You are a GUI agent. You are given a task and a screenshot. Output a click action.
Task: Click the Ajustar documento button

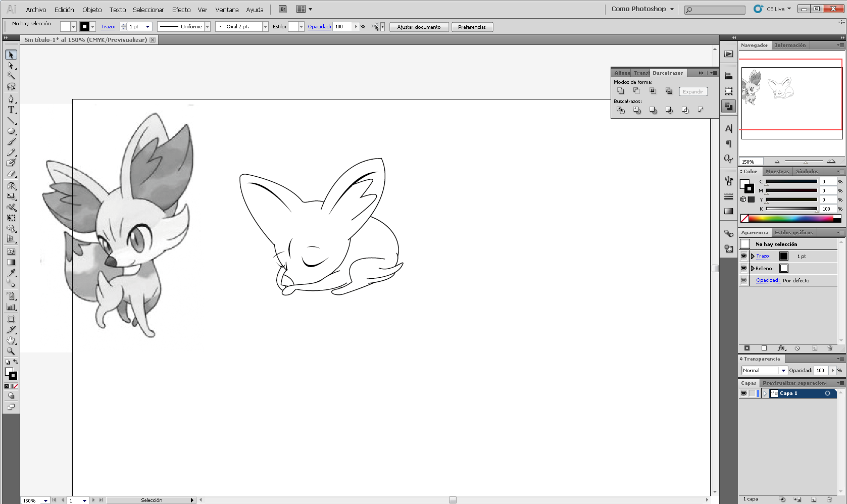(x=419, y=27)
